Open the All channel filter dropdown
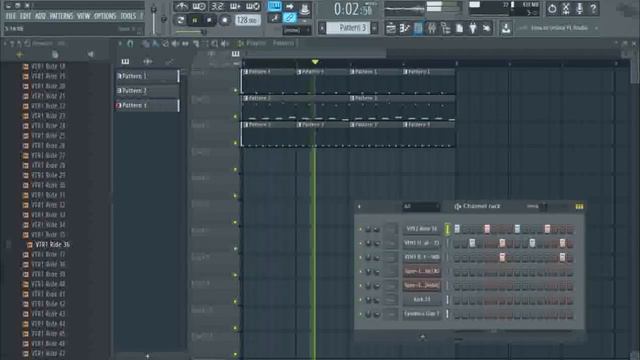This screenshot has width=640, height=360. click(420, 207)
